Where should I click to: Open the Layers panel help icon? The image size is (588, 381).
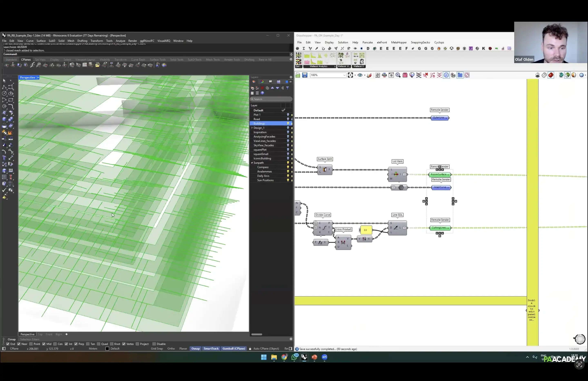click(262, 93)
